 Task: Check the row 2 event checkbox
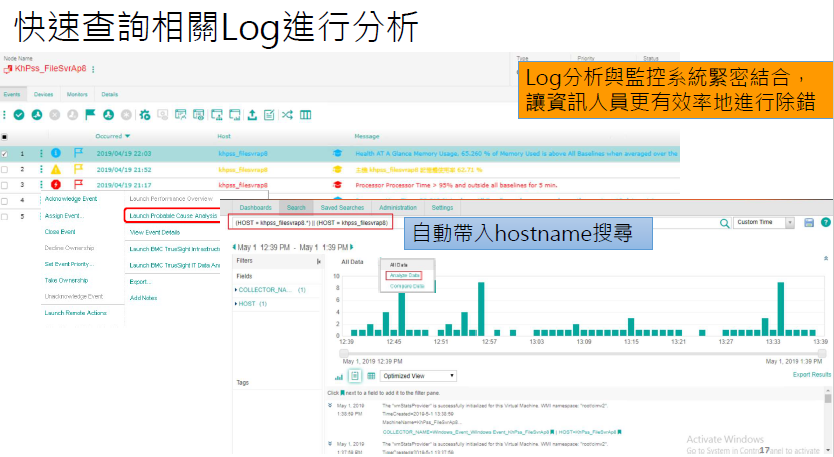pyautogui.click(x=4, y=169)
